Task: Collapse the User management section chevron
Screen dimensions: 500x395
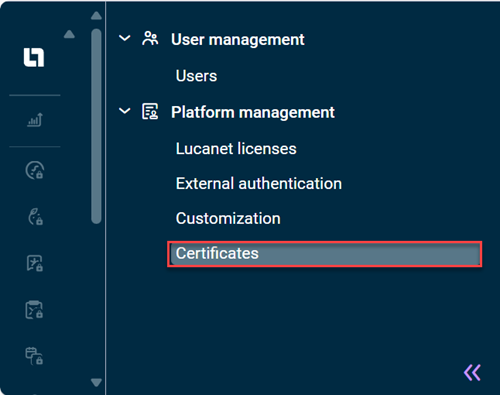Action: tap(125, 38)
